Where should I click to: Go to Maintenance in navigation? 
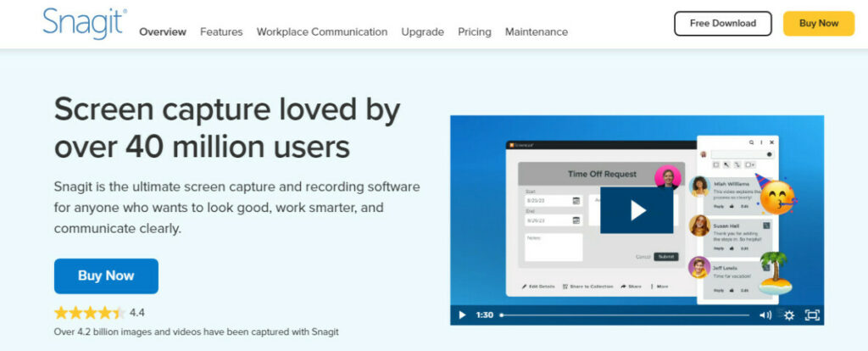coord(537,32)
